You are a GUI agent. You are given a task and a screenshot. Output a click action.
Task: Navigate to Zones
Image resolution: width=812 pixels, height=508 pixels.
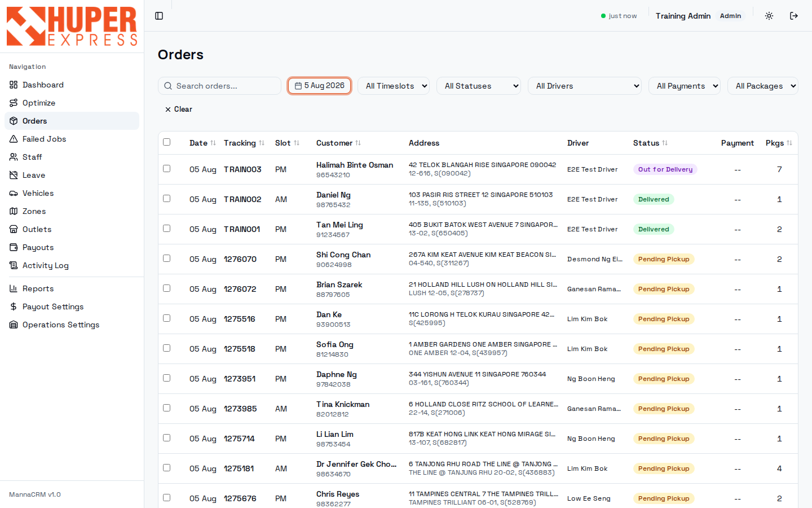tap(72, 211)
